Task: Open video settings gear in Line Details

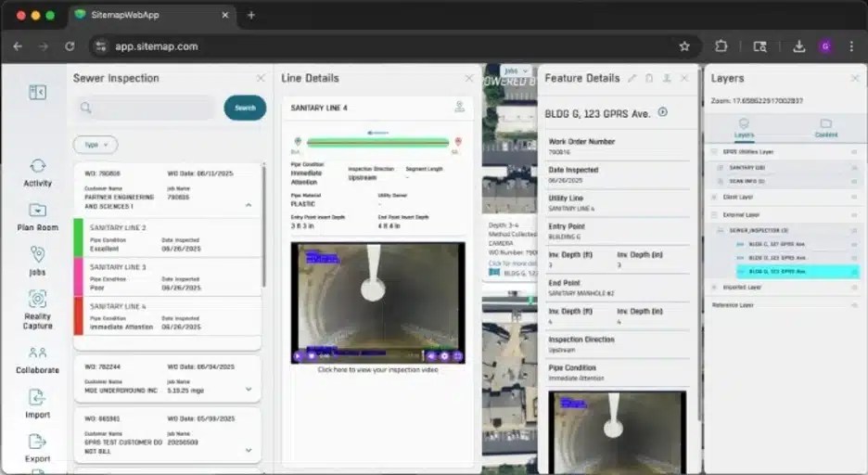Action: [444, 356]
